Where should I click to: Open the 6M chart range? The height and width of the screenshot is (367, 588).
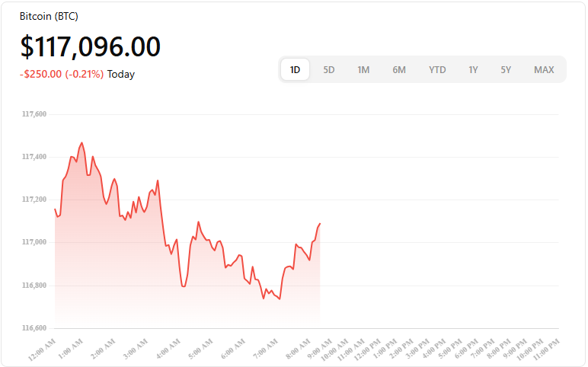[x=399, y=70]
